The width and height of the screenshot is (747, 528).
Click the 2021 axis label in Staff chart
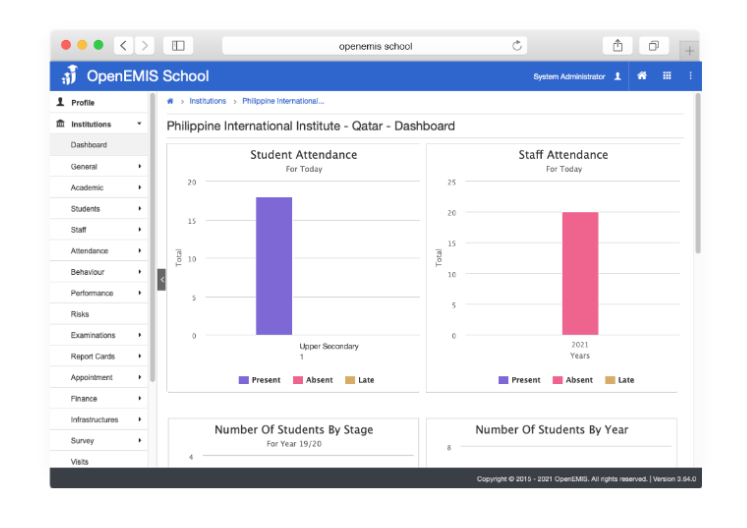tap(580, 345)
